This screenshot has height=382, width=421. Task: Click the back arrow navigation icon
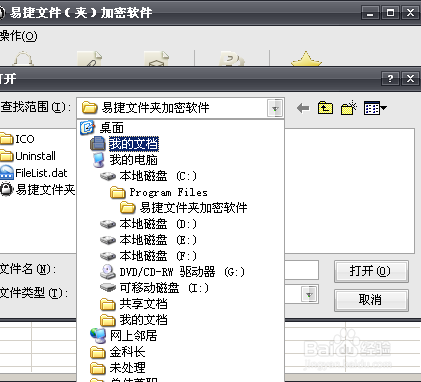[x=303, y=108]
